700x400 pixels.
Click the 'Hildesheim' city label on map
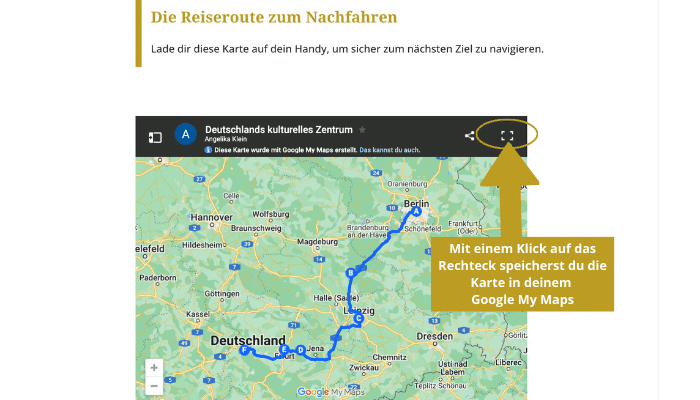point(202,245)
